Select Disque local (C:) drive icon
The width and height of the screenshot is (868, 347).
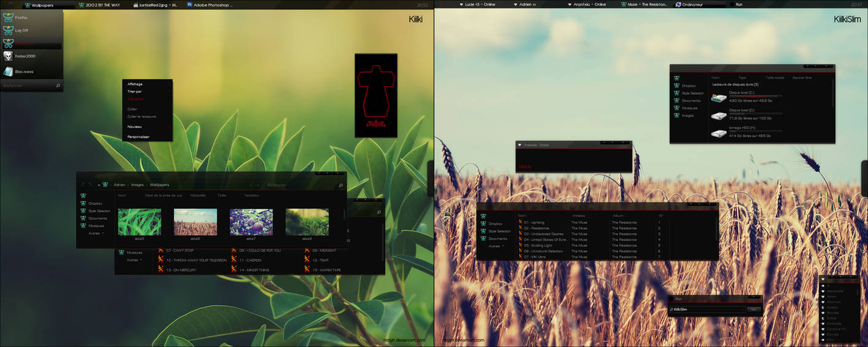pos(719,97)
